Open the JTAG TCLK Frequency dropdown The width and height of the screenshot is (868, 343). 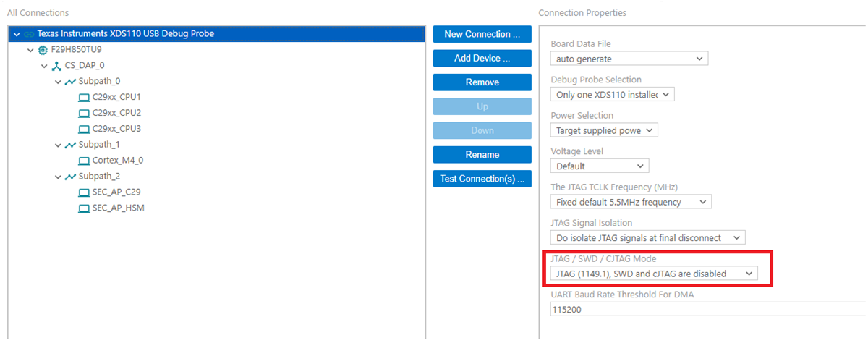tap(631, 202)
